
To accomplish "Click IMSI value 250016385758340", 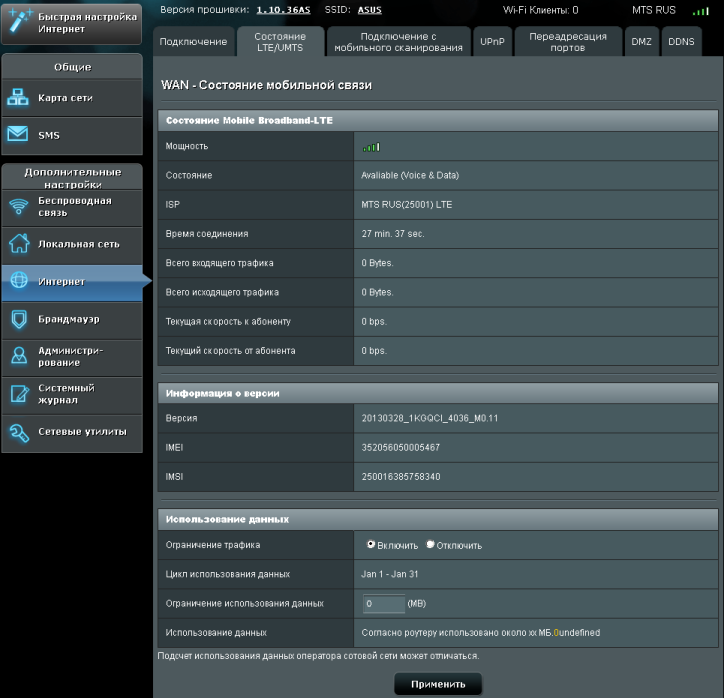I will tap(400, 477).
